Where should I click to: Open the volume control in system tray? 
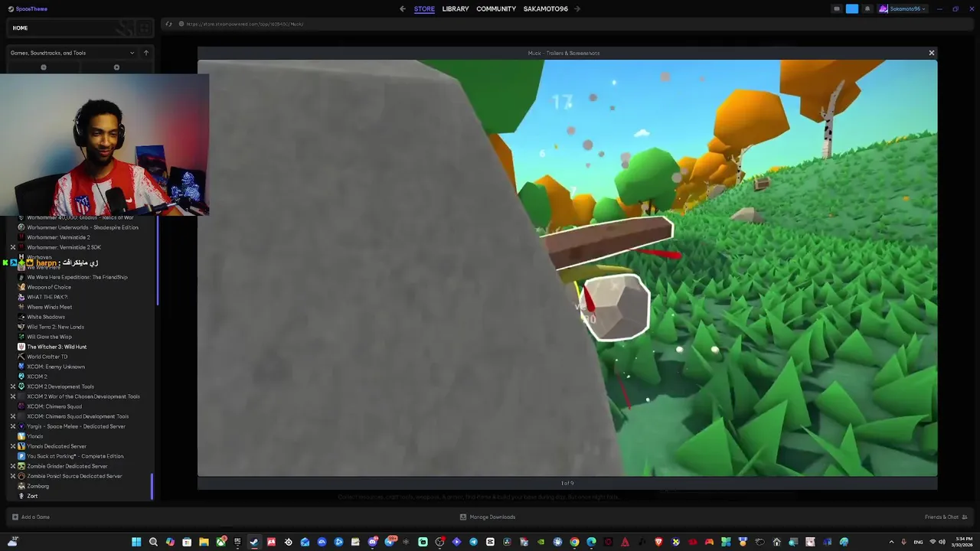point(942,542)
